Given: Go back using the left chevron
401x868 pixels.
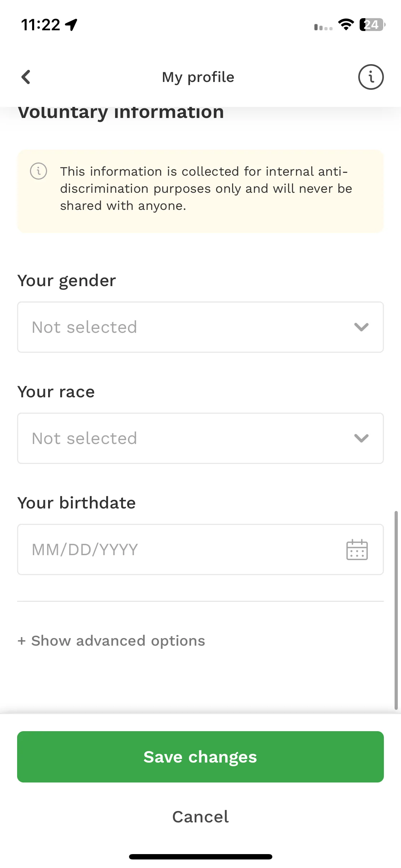Looking at the screenshot, I should coord(26,77).
